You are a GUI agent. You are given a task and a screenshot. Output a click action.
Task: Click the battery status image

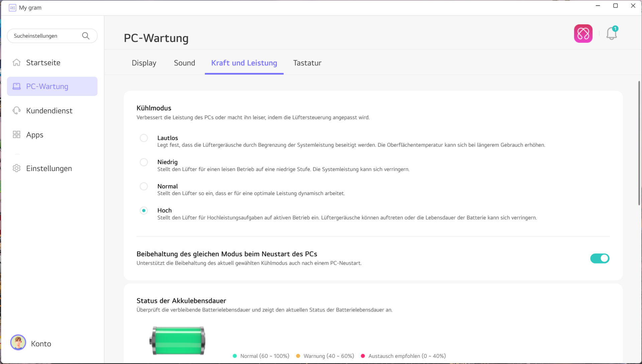coord(178,341)
